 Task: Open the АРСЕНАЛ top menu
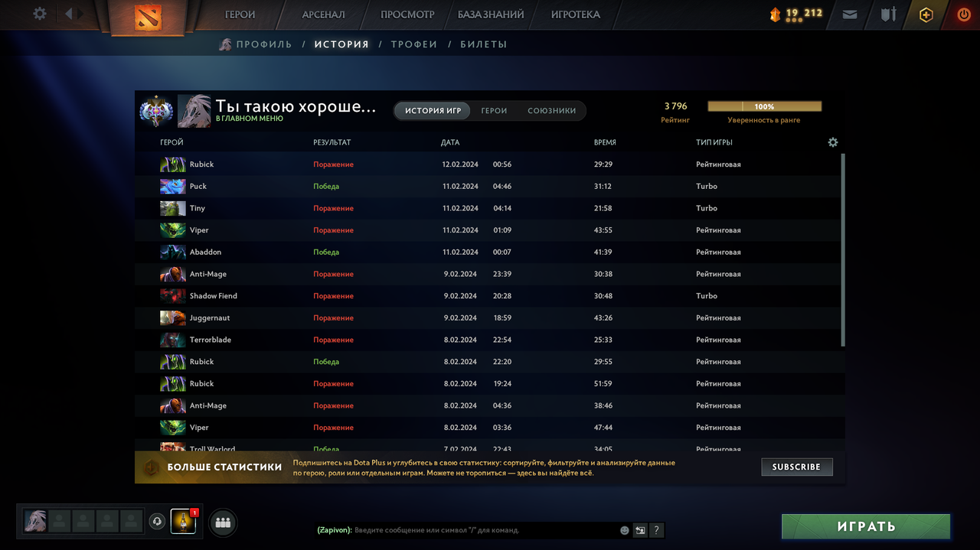[x=323, y=15]
